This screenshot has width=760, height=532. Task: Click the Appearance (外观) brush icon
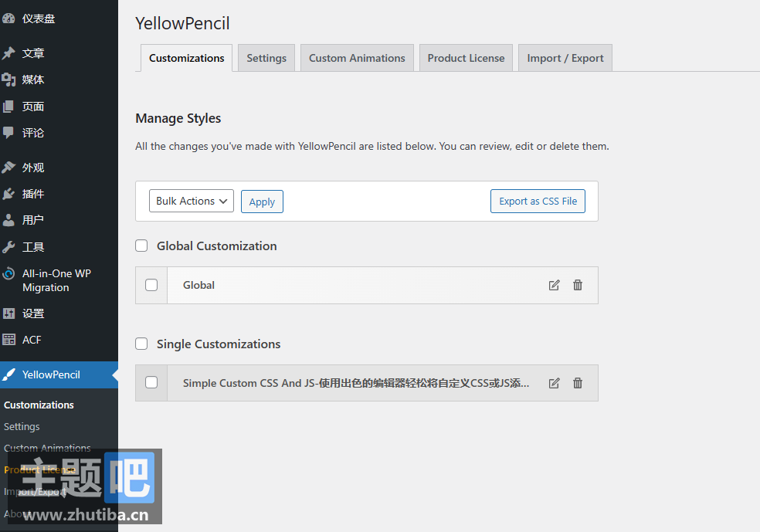coord(8,168)
